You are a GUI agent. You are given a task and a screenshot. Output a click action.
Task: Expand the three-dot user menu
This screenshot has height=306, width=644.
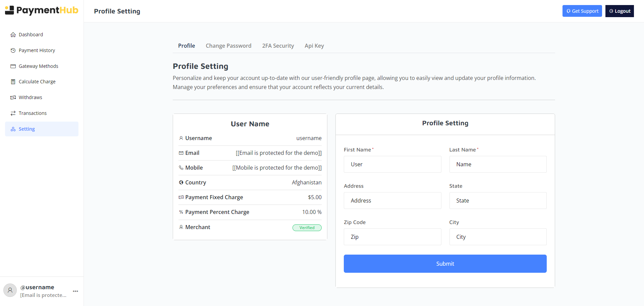click(x=75, y=291)
